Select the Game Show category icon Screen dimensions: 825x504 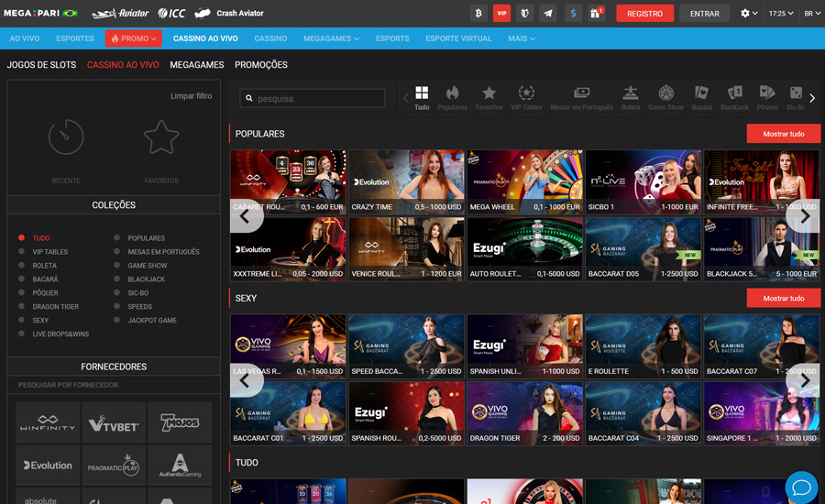pyautogui.click(x=665, y=98)
